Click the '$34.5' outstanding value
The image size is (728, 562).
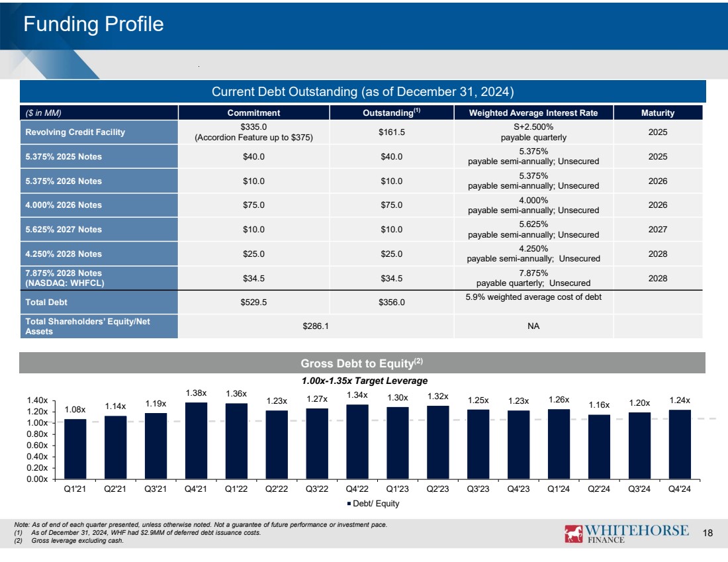pyautogui.click(x=391, y=278)
